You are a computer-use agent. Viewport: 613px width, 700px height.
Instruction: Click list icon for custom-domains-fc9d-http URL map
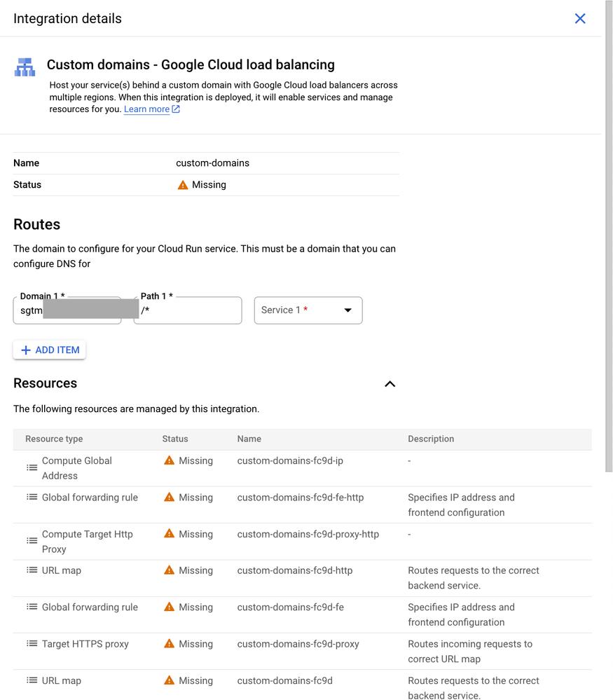(x=32, y=570)
